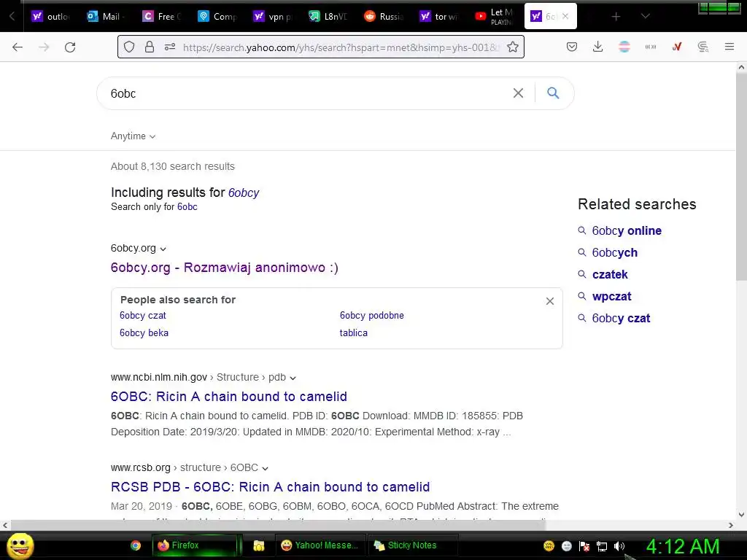Screen dimensions: 747x560
Task: Open related search 6obcy czat sidebar
Action: click(621, 318)
